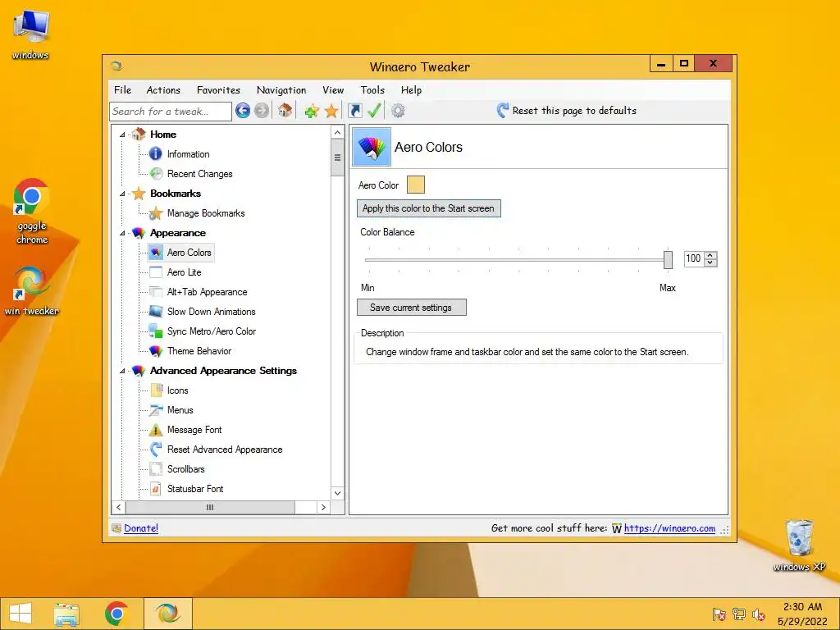Select the Recycle Bin on desktop
Viewport: 840px width, 630px height.
(799, 546)
